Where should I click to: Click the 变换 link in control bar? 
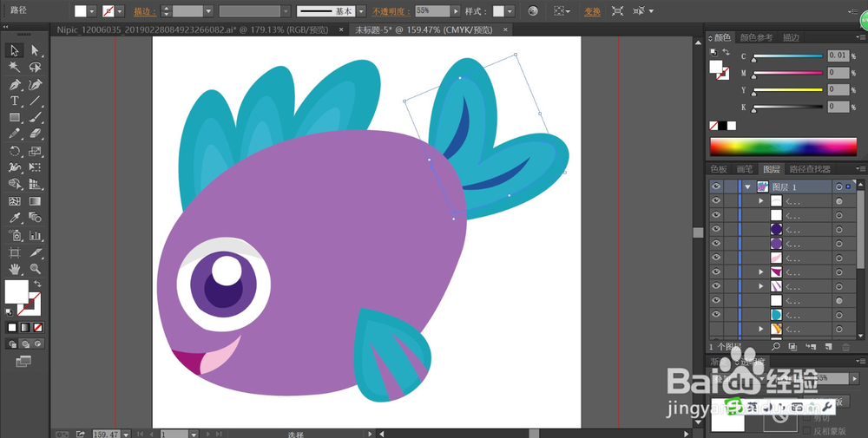click(592, 11)
